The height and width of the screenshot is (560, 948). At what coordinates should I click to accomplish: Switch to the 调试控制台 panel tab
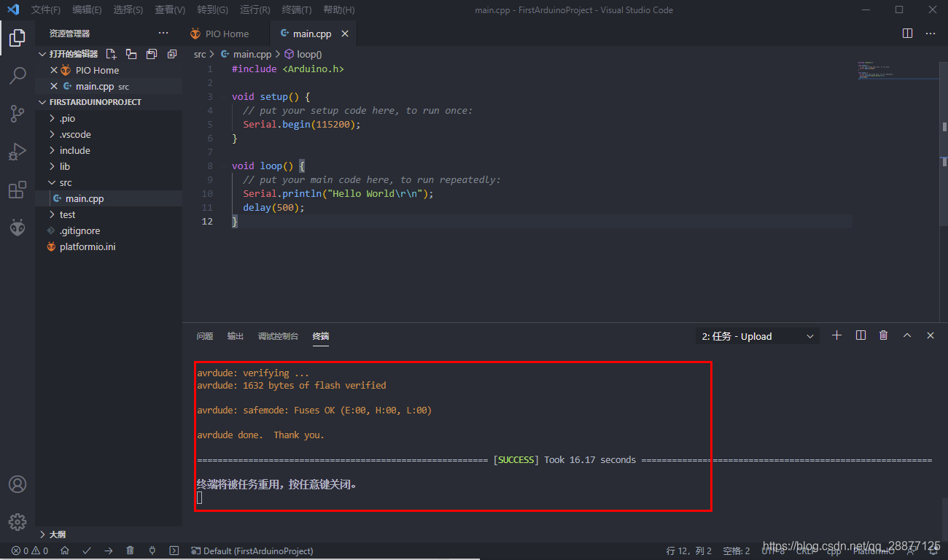278,336
